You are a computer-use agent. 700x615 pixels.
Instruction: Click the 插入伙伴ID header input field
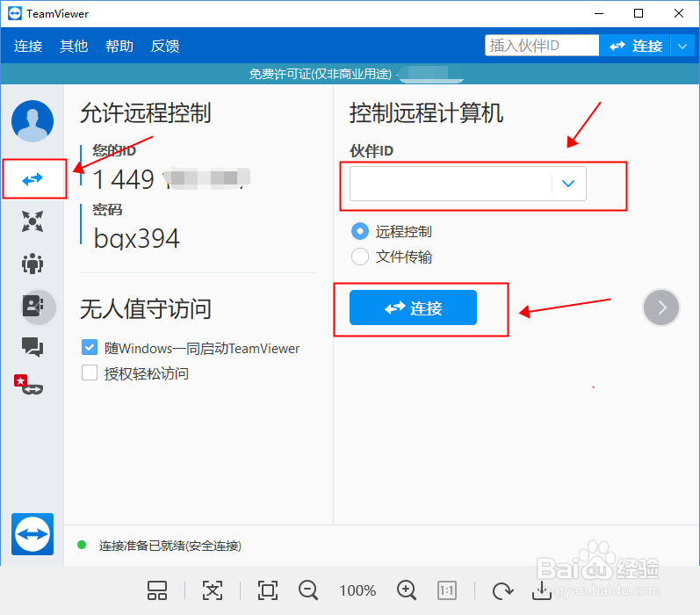point(542,46)
